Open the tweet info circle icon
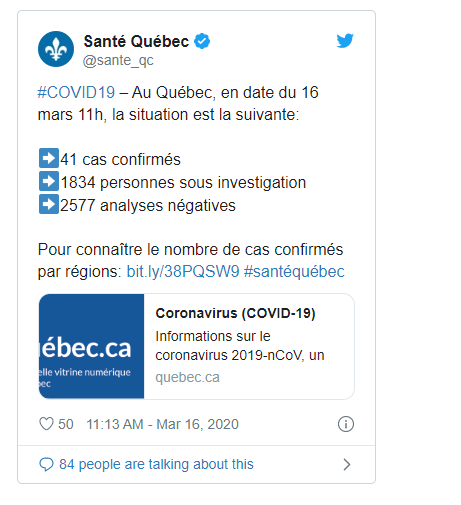Image resolution: width=461 pixels, height=505 pixels. point(346,424)
